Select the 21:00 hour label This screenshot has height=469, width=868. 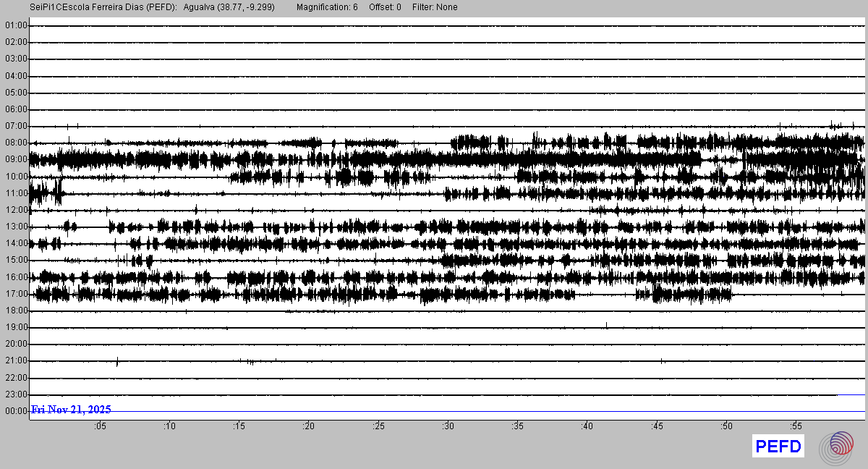[x=16, y=361]
